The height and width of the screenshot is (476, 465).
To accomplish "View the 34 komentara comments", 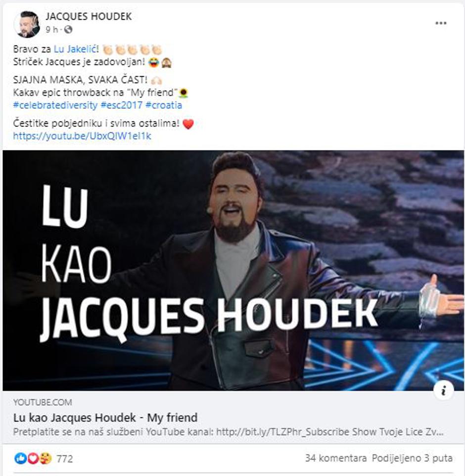I will point(336,458).
